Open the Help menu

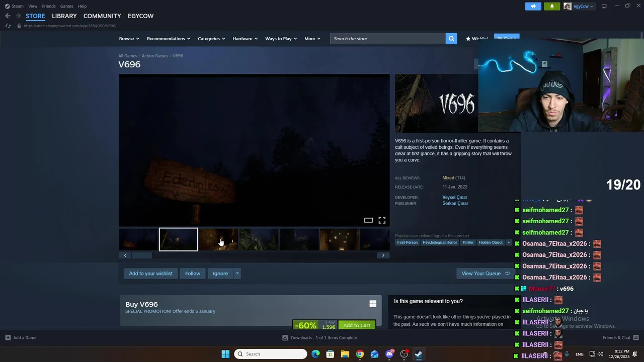click(82, 6)
